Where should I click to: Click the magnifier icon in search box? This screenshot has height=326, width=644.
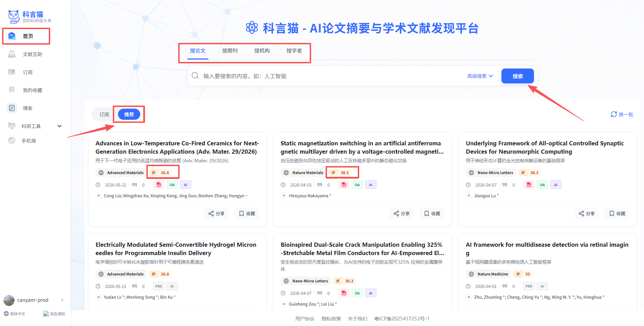tap(195, 76)
